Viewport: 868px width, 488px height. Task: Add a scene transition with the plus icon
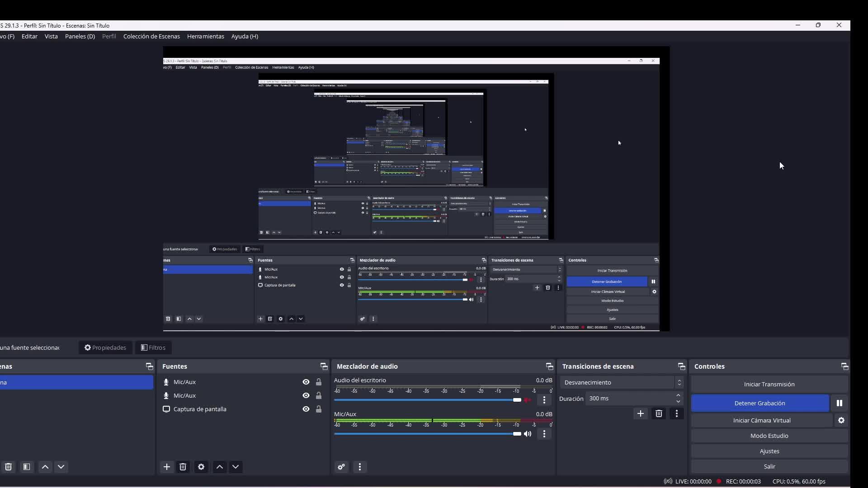click(640, 413)
